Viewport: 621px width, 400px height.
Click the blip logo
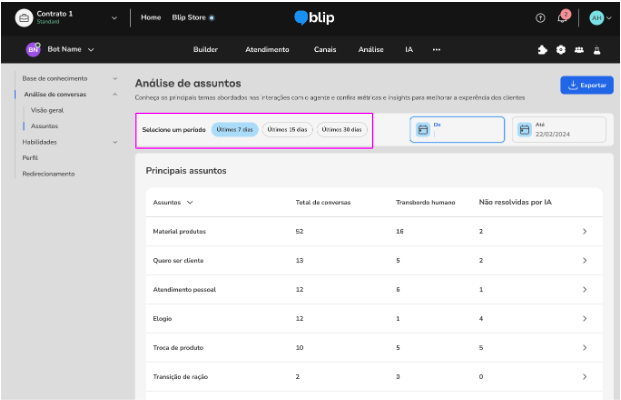coord(314,18)
